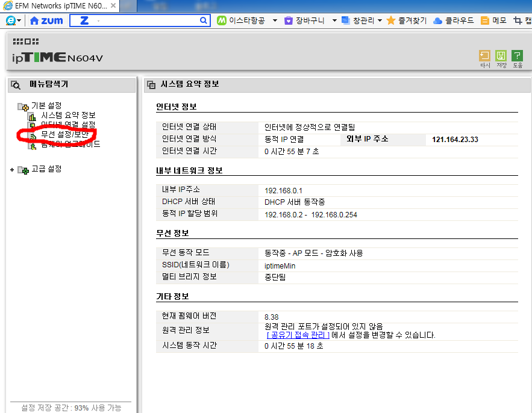Open the help (도움) icon
This screenshot has height=413, width=532.
(517, 55)
